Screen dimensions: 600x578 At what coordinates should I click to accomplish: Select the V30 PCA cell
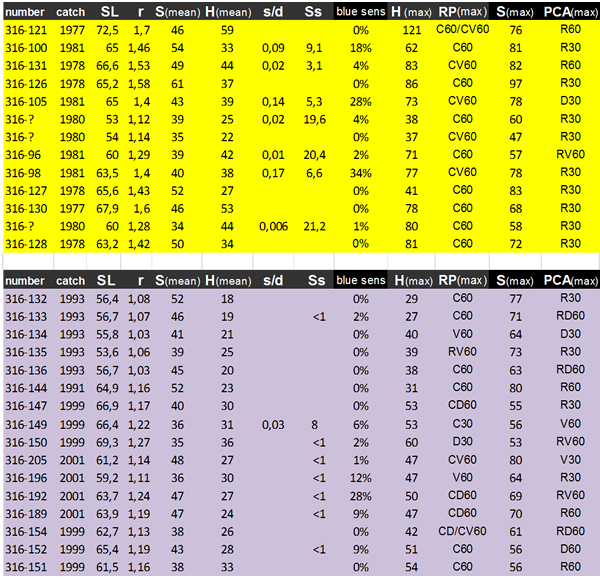[x=570, y=460]
